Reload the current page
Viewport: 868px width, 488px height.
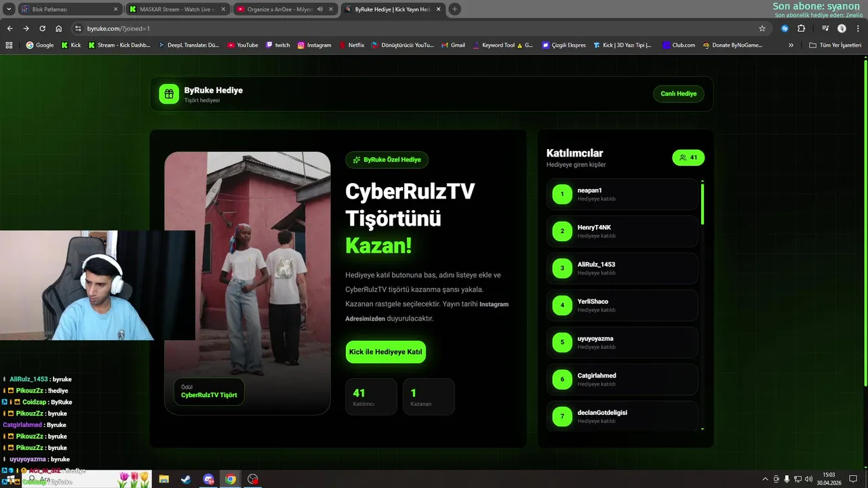click(42, 28)
